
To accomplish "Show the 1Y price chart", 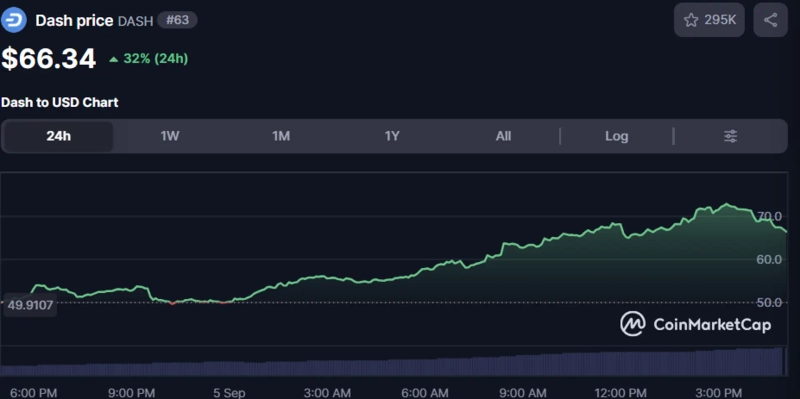I will coord(392,136).
